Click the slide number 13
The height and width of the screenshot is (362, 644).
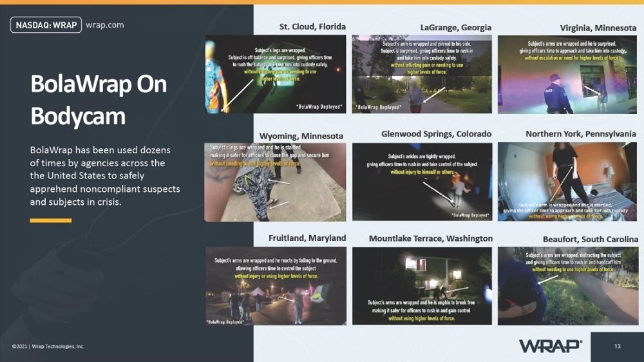[618, 347]
